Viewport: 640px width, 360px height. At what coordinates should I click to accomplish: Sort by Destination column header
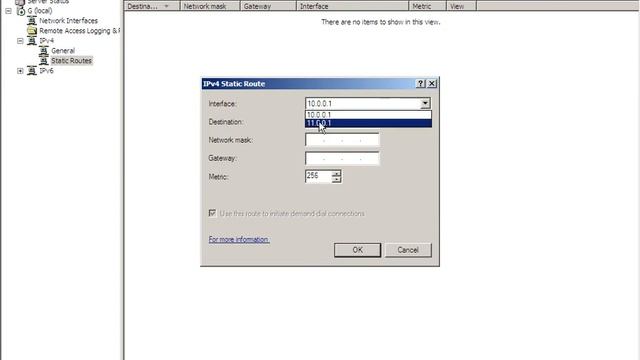[x=152, y=6]
